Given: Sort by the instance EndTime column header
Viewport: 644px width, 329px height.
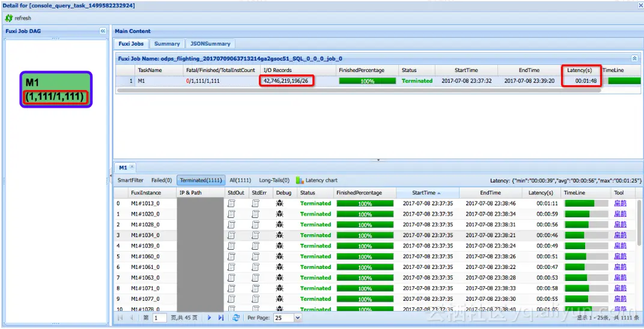Looking at the screenshot, I should [490, 193].
